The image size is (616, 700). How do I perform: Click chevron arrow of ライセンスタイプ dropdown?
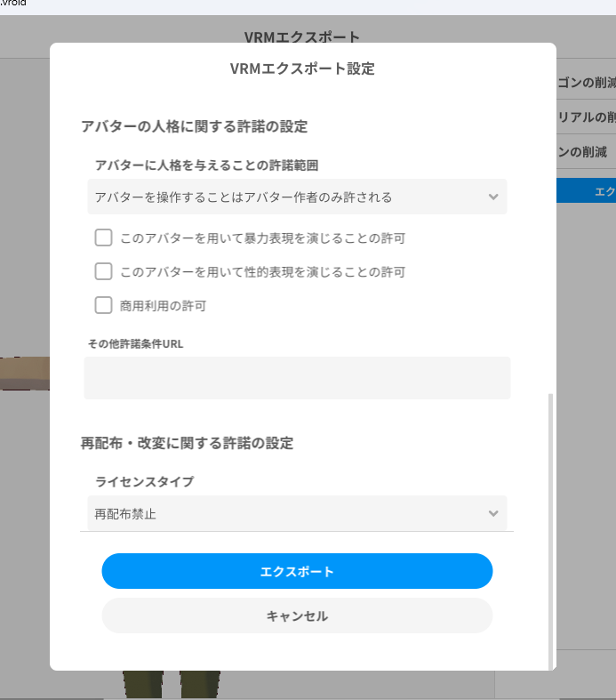(494, 513)
